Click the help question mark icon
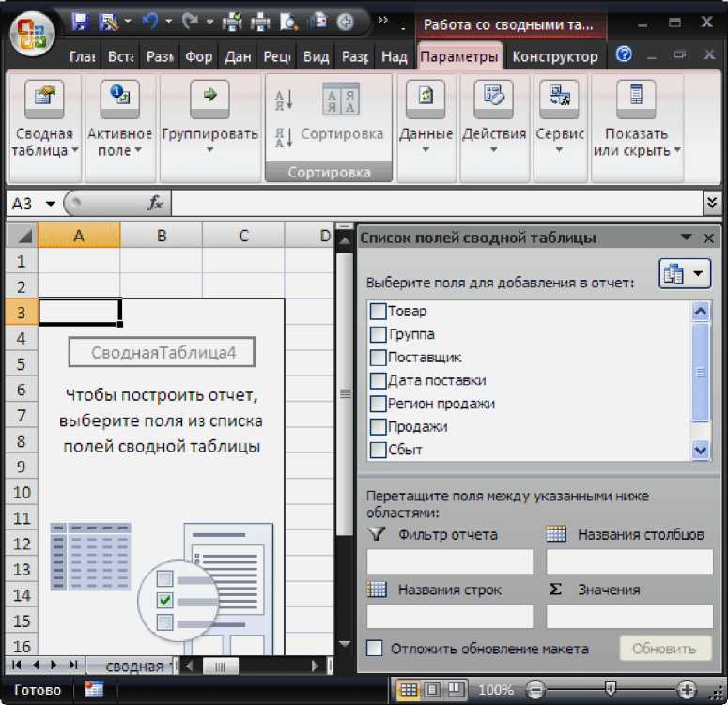The image size is (728, 705). 624,55
